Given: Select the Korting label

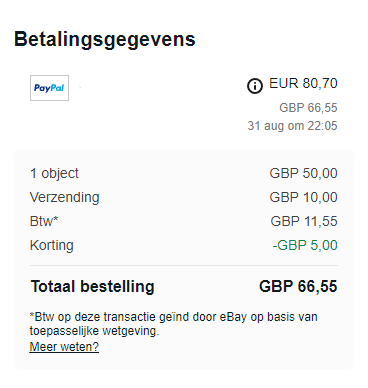Looking at the screenshot, I should (52, 245).
